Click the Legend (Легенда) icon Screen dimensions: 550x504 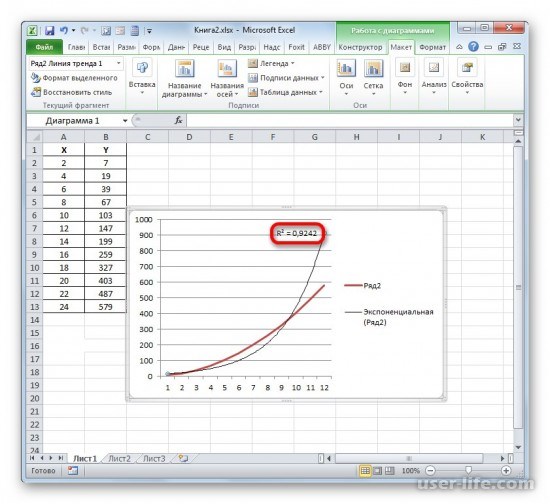coord(253,63)
